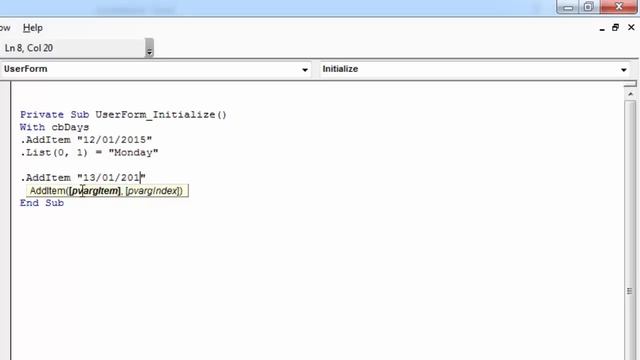The height and width of the screenshot is (360, 640).
Task: Click pvargIndex in the AddItem tooltip
Action: click(x=153, y=191)
